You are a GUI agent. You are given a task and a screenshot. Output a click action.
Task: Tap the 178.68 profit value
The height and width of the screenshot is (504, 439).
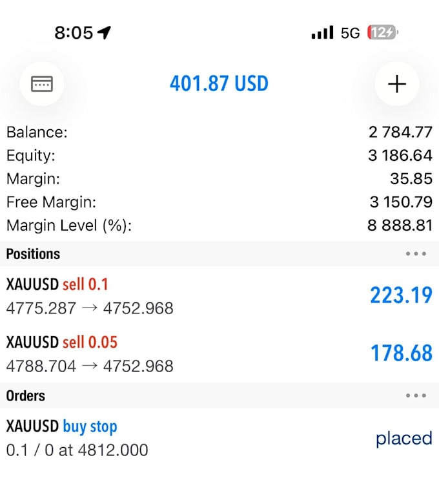(402, 353)
